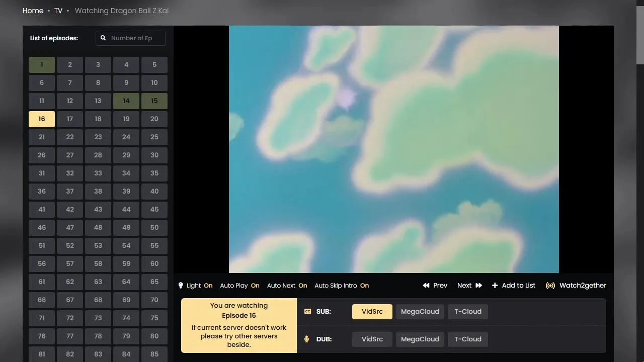
Task: Select the SUB VidSrc server
Action: coord(372,311)
